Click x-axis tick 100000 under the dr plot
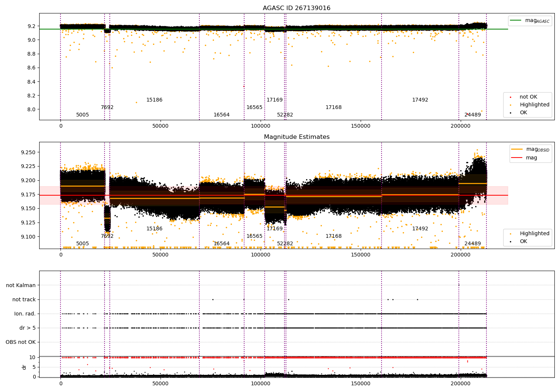560x392 pixels. (x=261, y=384)
